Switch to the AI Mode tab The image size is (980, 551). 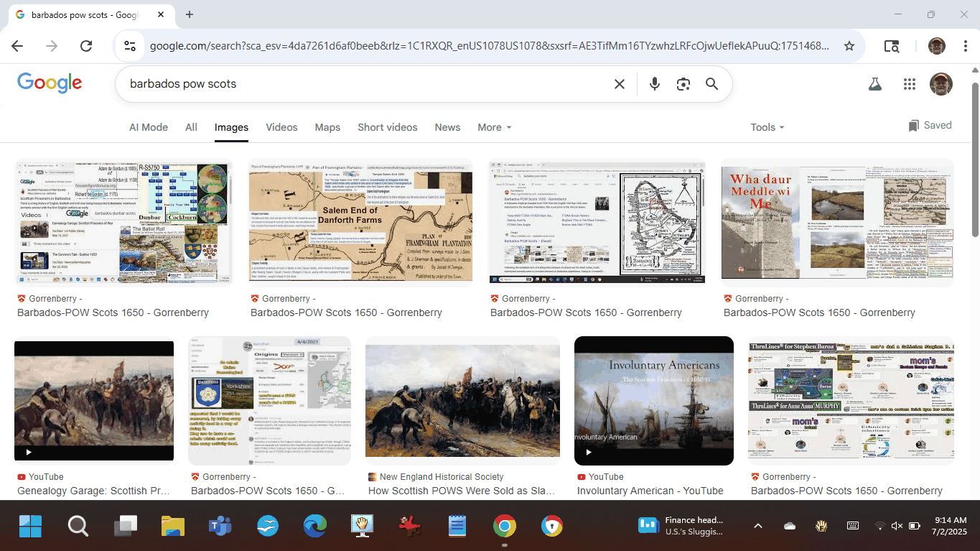[149, 127]
